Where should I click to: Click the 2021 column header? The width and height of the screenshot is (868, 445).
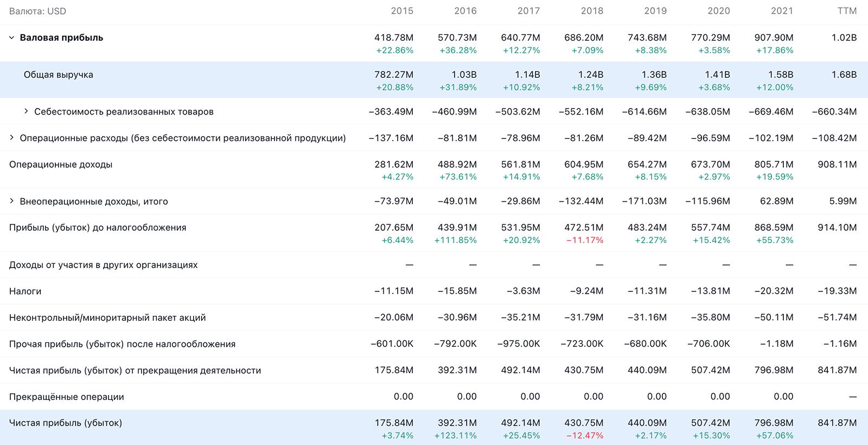tap(782, 11)
